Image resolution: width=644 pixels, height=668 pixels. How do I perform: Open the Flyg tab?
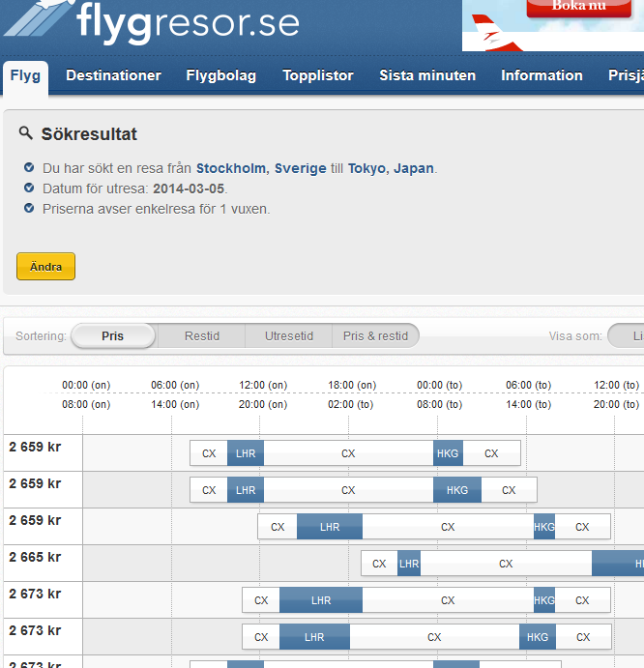point(26,75)
